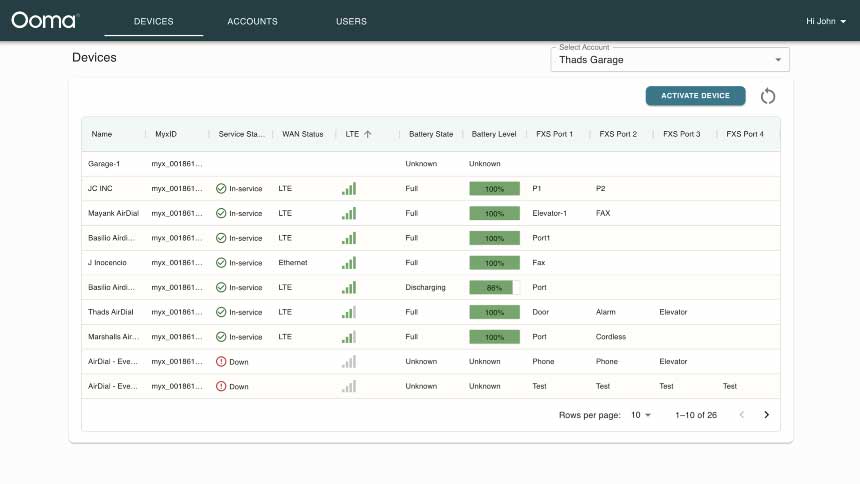Go to next page of devices

click(766, 414)
